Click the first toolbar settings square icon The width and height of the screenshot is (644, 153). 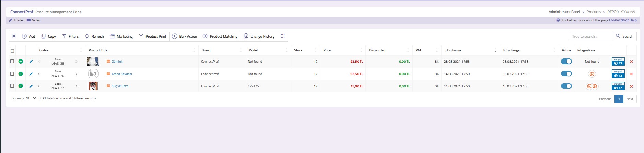click(14, 36)
